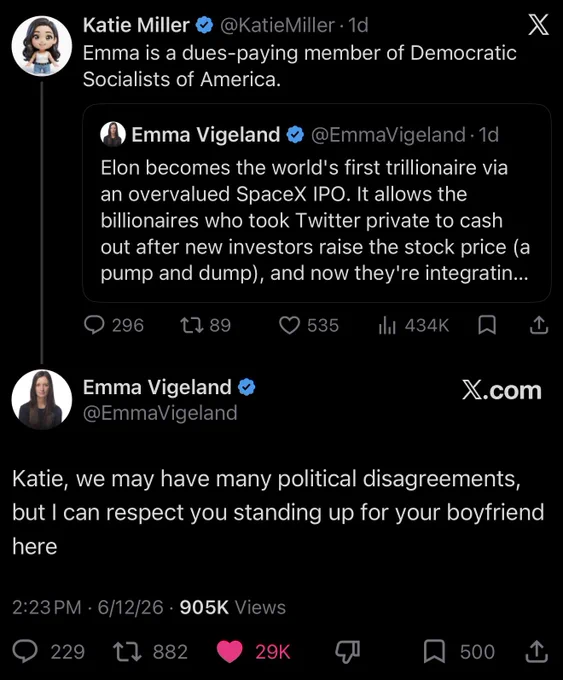The height and width of the screenshot is (680, 563).
Task: Click the X logo in top corner
Action: [x=538, y=24]
